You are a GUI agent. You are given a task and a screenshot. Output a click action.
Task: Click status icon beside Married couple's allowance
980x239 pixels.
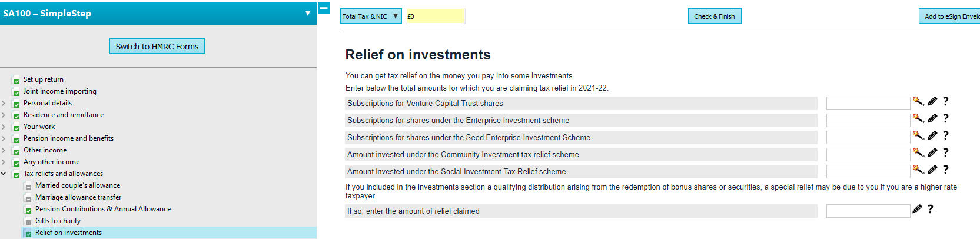[x=28, y=186]
